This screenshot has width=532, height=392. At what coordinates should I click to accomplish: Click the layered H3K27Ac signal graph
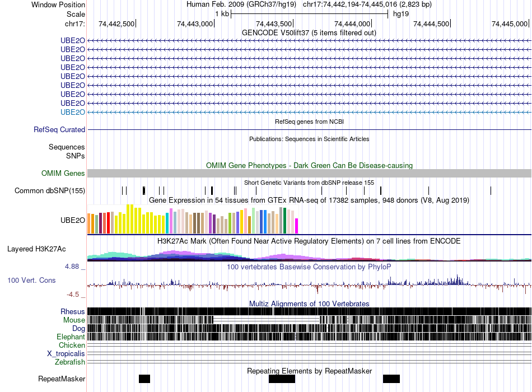click(x=309, y=255)
